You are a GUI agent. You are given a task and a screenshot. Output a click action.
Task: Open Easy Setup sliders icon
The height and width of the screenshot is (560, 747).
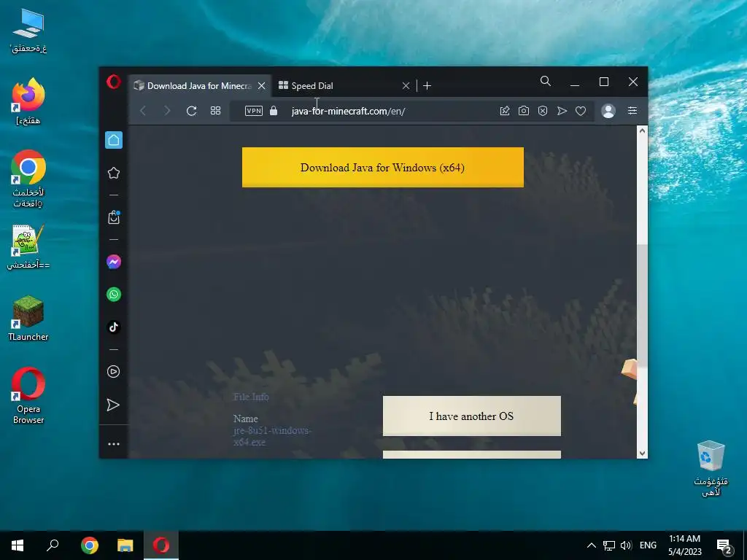coord(632,111)
